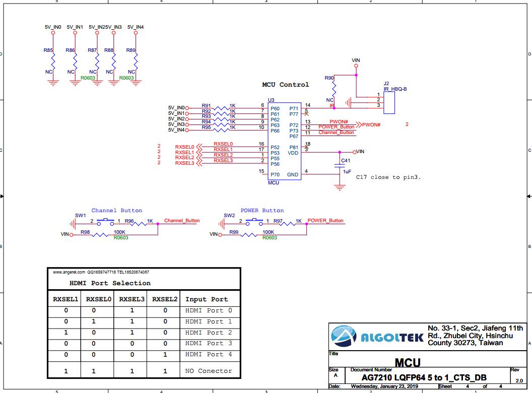Image resolution: width=532 pixels, height=393 pixels.
Task: Click the www.angerel.com contact line
Action: point(101,272)
